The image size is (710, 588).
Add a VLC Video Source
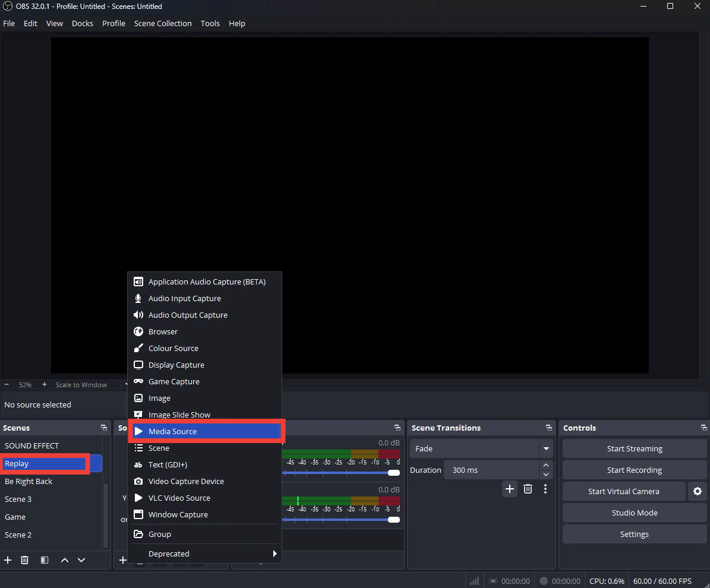[x=204, y=498]
